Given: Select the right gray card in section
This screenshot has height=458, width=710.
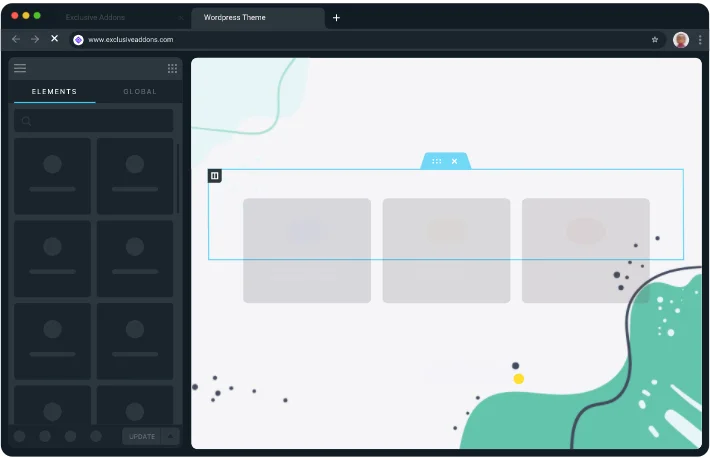Looking at the screenshot, I should [x=586, y=251].
